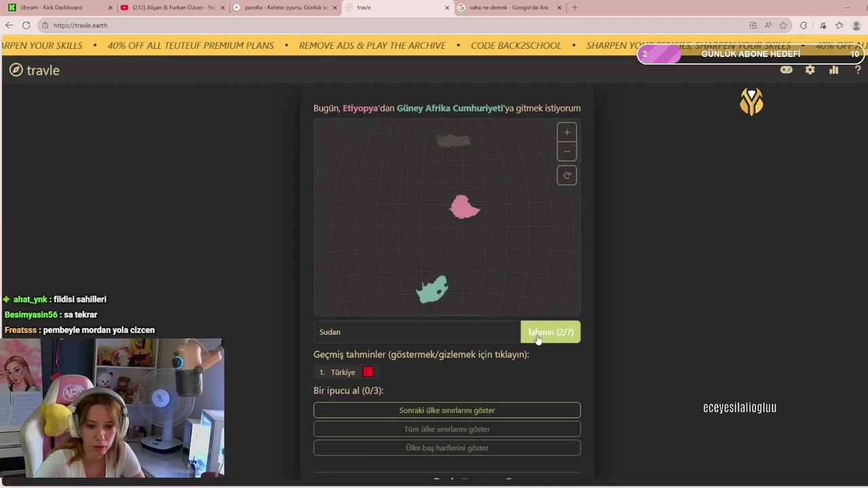
Task: Click the red swatch next to Türkiye
Action: click(368, 372)
